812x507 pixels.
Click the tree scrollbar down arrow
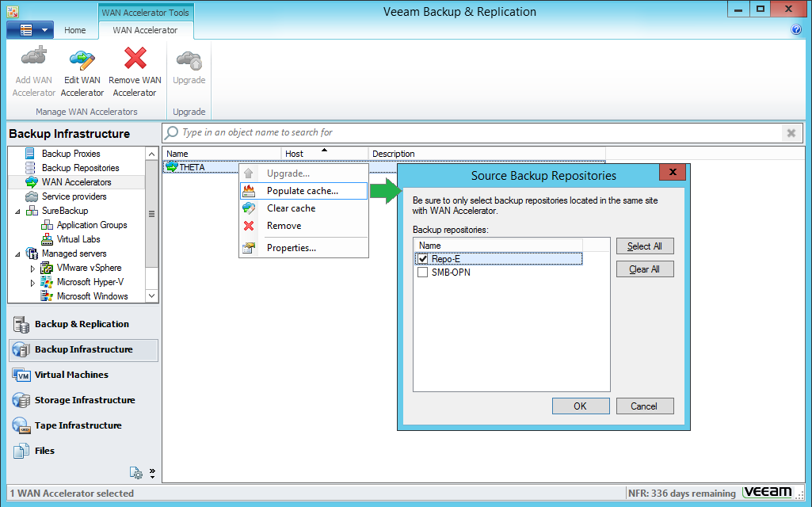(x=152, y=295)
